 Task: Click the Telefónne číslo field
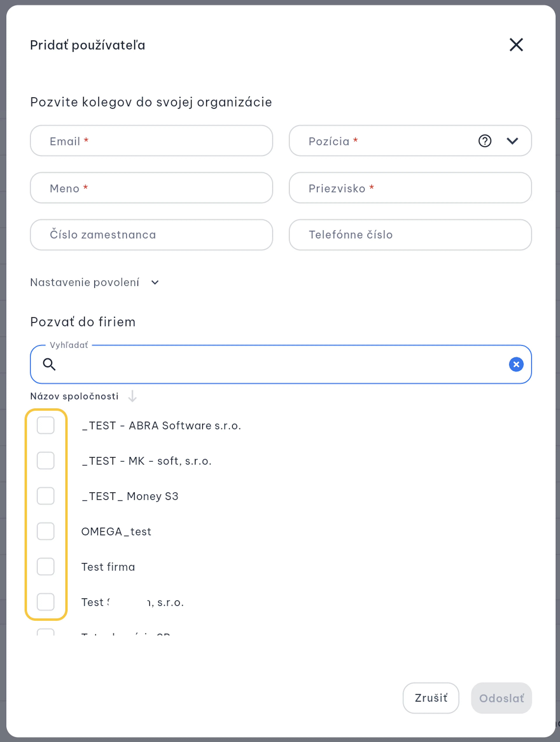pos(410,235)
